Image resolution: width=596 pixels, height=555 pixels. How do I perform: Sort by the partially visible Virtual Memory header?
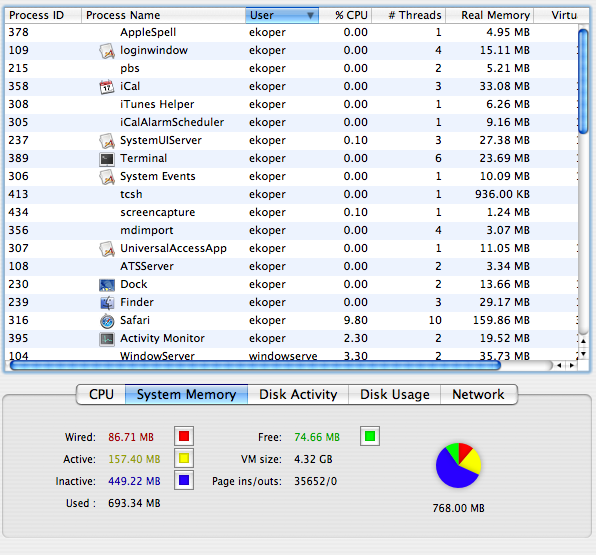[561, 15]
